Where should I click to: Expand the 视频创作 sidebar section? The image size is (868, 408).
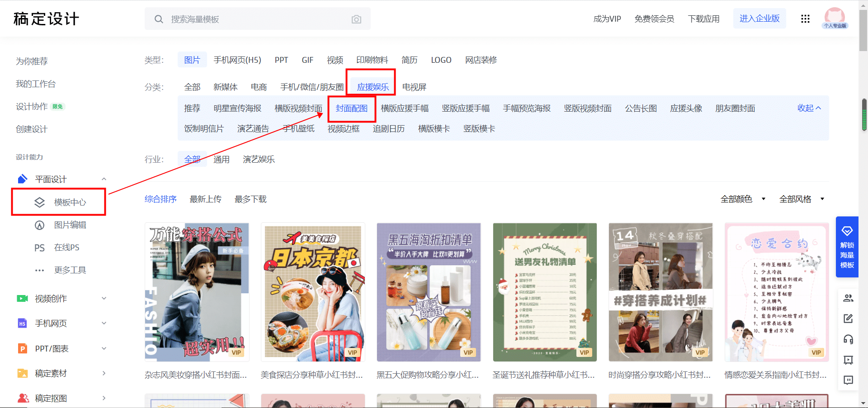pyautogui.click(x=104, y=299)
